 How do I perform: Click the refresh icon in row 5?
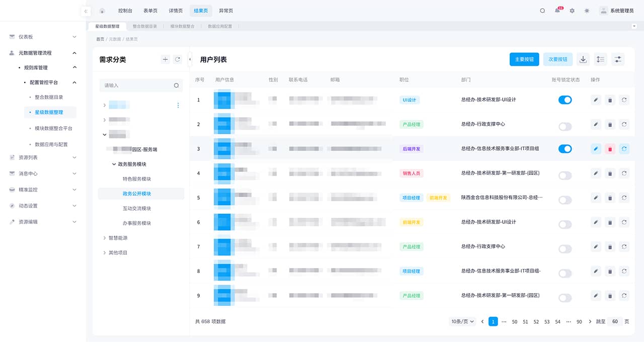click(x=624, y=198)
